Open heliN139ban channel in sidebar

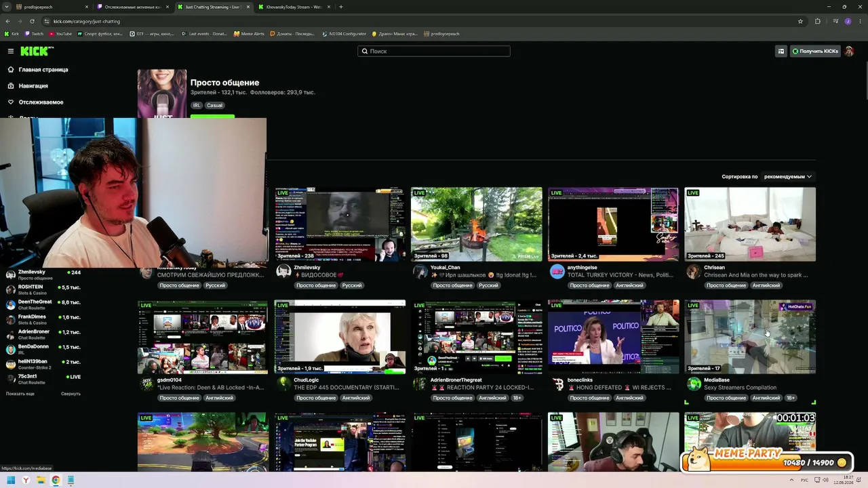[x=43, y=364]
